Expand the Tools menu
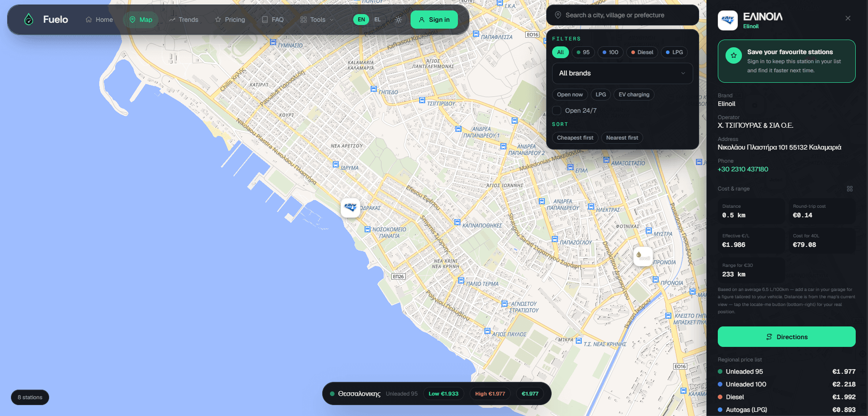Viewport: 868px width, 416px height. pyautogui.click(x=317, y=20)
